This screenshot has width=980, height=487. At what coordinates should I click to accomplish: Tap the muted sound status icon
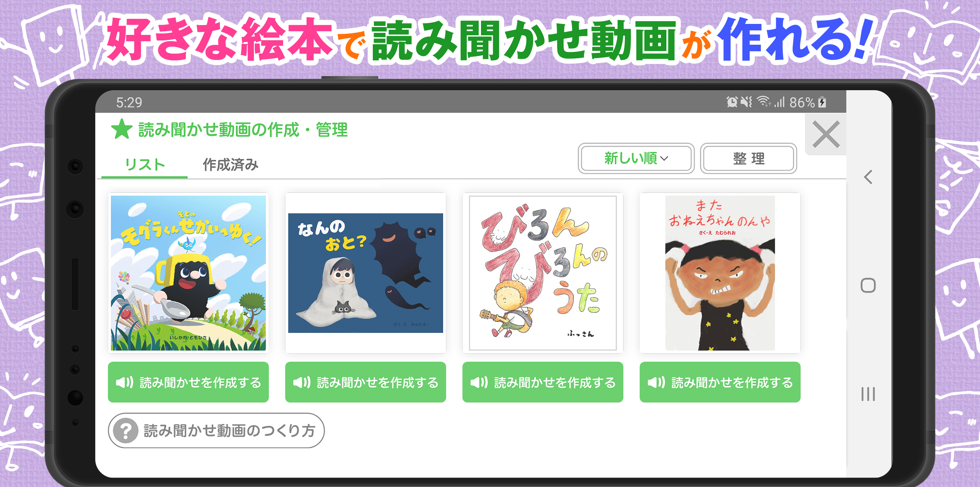coord(746,102)
